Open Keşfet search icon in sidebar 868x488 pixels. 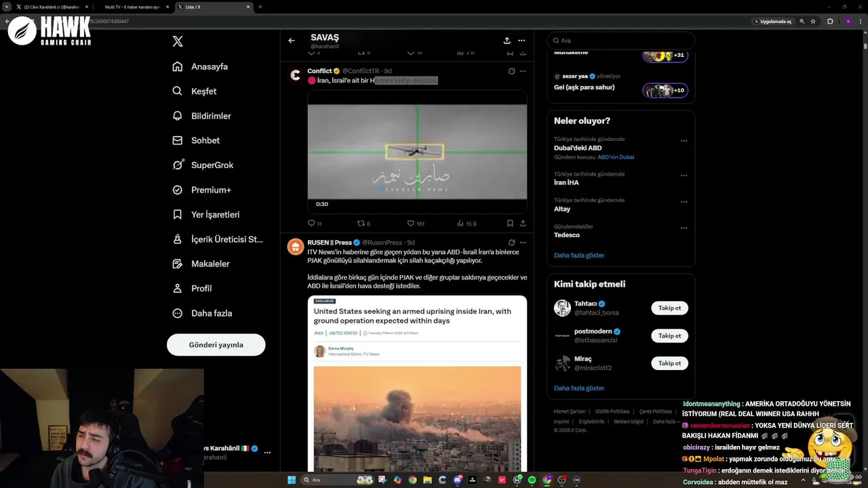tap(178, 91)
